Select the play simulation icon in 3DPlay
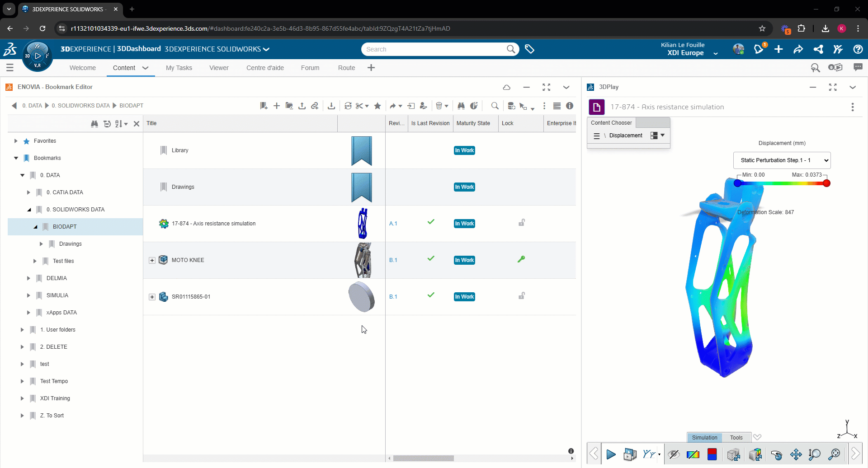 click(x=611, y=454)
